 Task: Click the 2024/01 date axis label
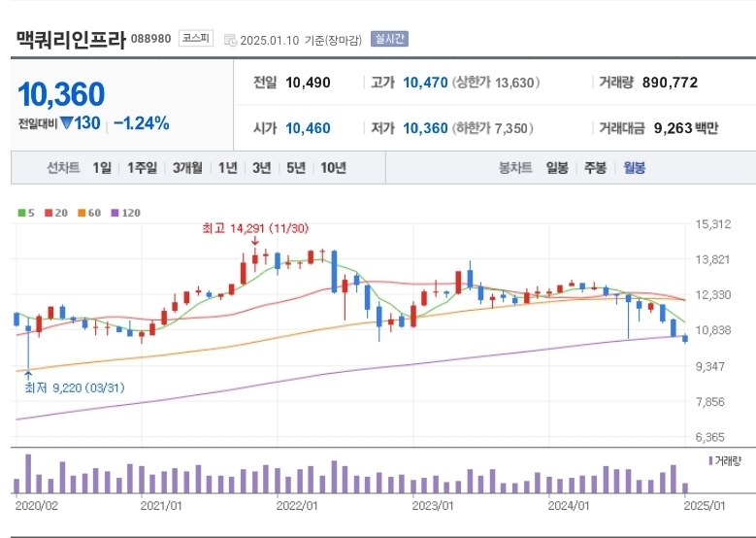tap(569, 506)
